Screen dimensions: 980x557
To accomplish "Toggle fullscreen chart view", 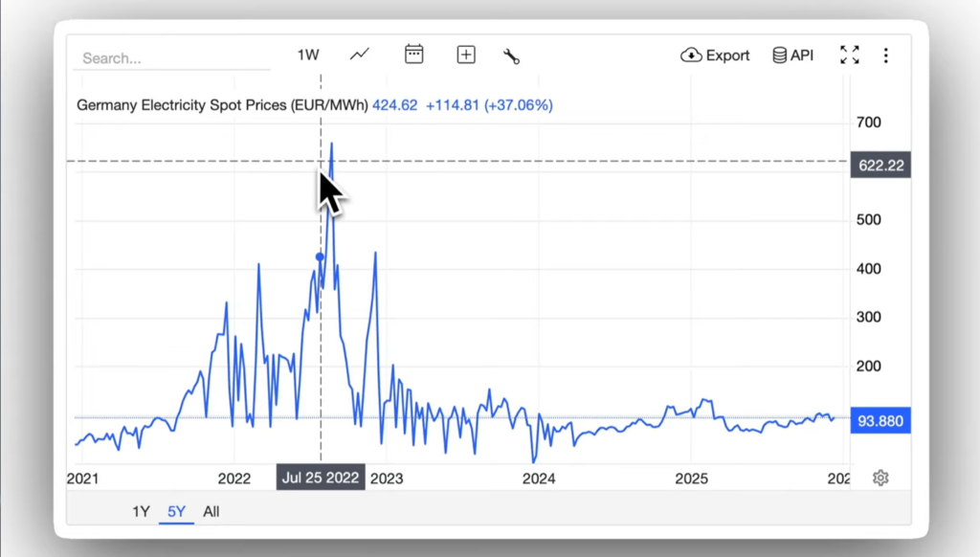I will (849, 56).
